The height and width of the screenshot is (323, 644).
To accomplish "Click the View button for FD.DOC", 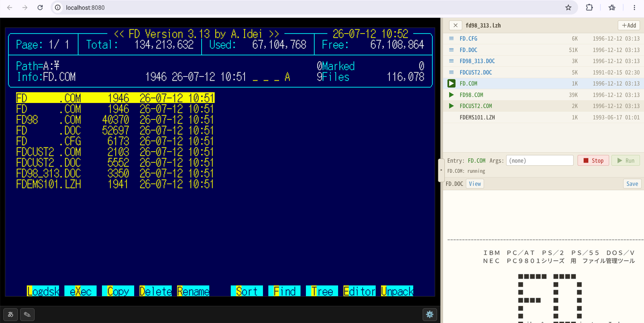I will click(475, 183).
